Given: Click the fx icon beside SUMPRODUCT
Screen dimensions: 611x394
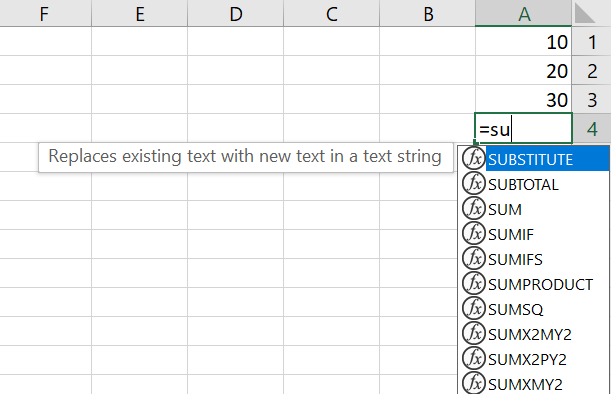Looking at the screenshot, I should click(473, 283).
